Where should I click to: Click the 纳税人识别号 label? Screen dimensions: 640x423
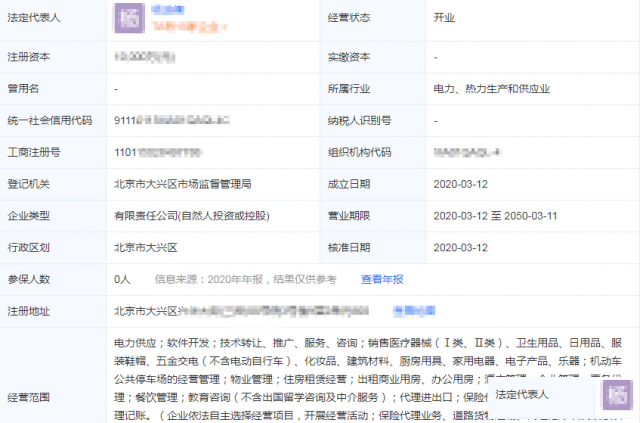pyautogui.click(x=359, y=120)
